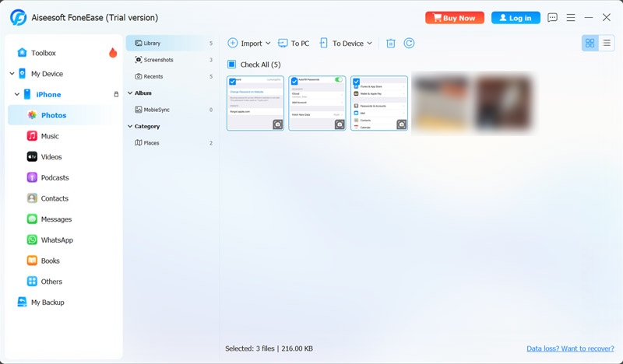Open the Others grid icon
The width and height of the screenshot is (623, 364).
coord(32,282)
